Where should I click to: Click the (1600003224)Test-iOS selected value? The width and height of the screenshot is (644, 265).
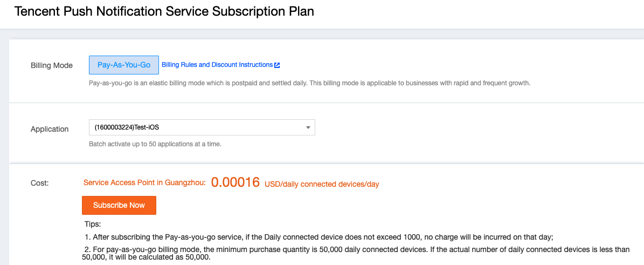coord(127,127)
